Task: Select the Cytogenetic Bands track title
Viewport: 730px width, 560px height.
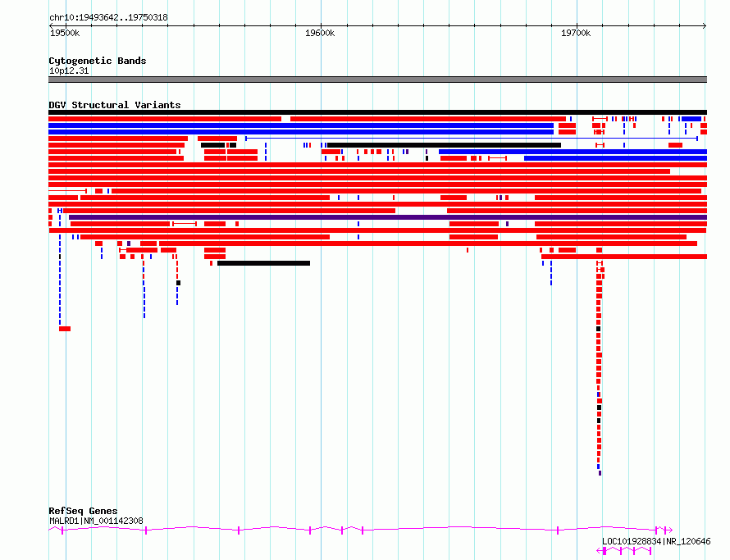Action: pos(98,61)
